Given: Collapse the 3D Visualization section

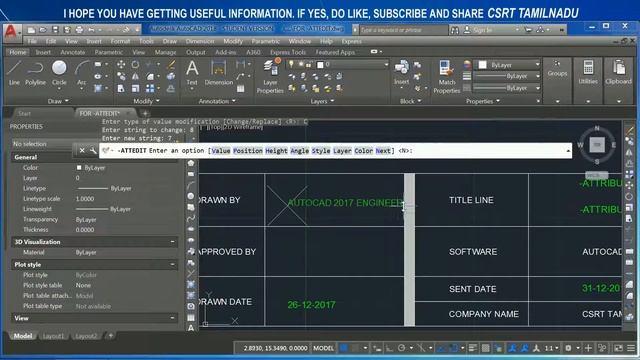Looking at the screenshot, I should coord(173,242).
